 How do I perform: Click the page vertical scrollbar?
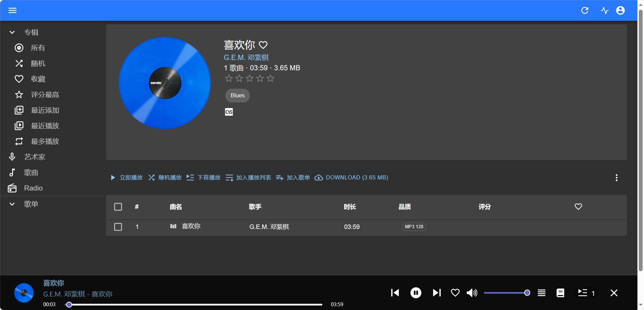click(641, 140)
